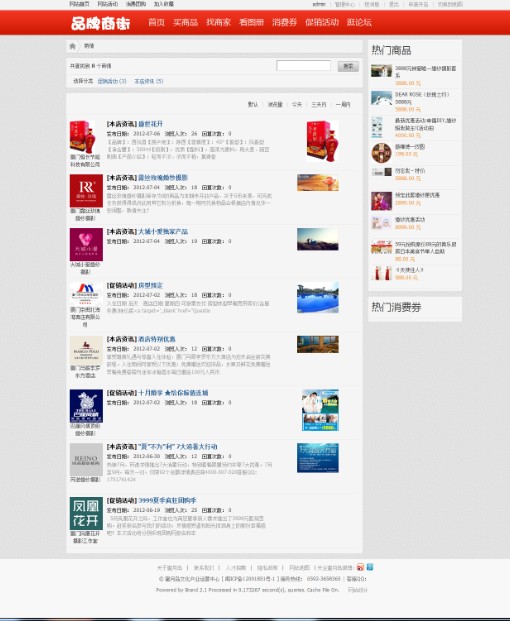Screen dimensions: 510x621
Task: Open the Marco Polo hotel merchant logo
Action: tap(86, 351)
